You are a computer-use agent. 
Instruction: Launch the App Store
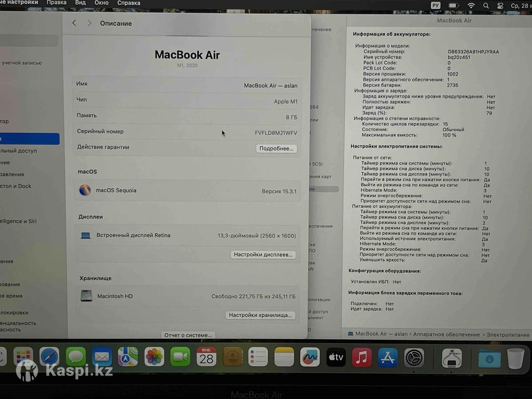(388, 357)
